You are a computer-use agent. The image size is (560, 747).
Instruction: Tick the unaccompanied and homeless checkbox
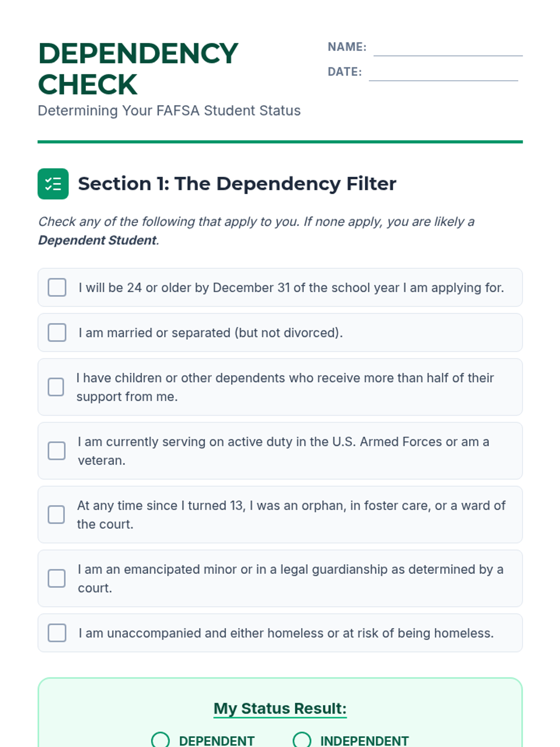(x=57, y=633)
